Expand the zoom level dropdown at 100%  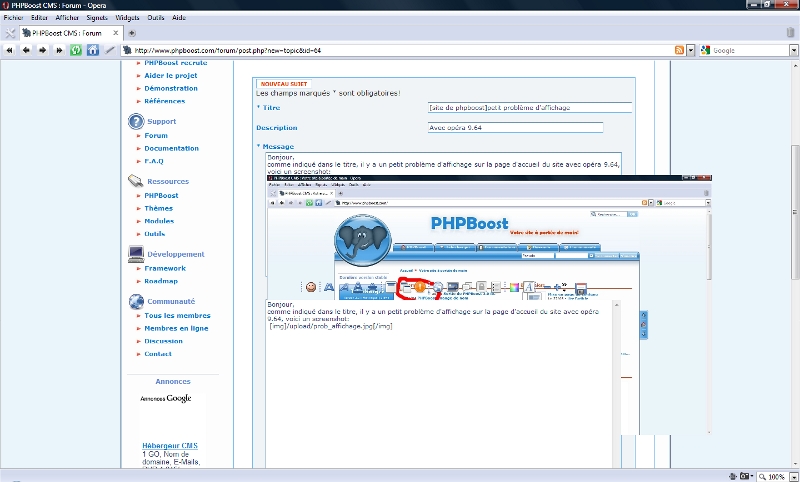(792, 476)
